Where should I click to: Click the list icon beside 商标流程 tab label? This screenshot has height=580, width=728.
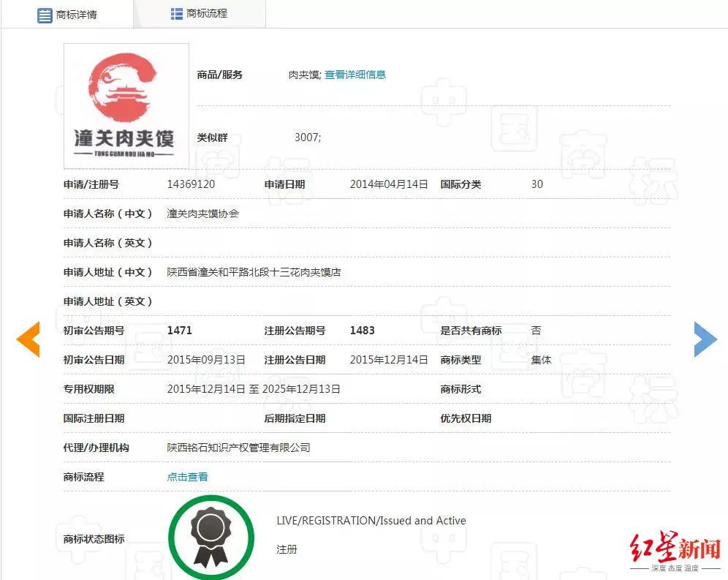[x=177, y=14]
